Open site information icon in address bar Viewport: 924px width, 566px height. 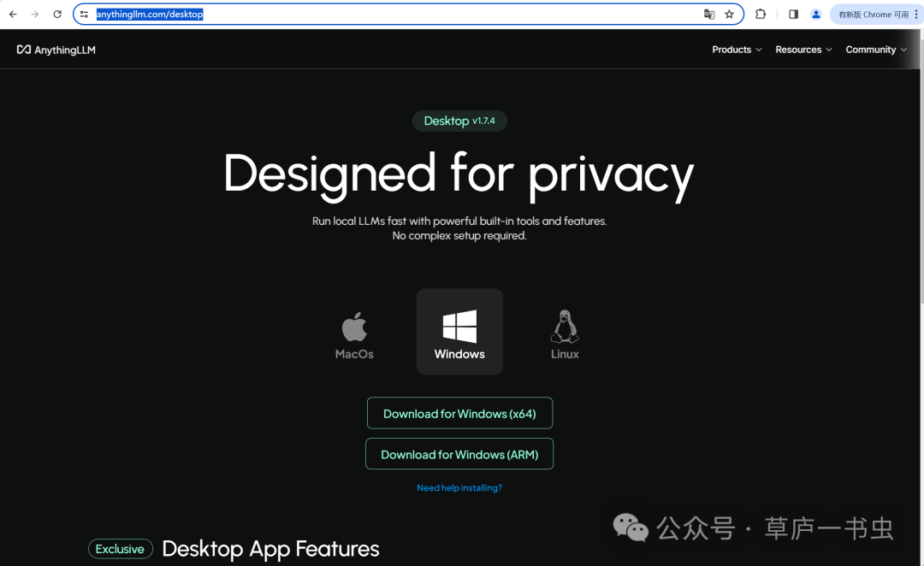point(84,15)
